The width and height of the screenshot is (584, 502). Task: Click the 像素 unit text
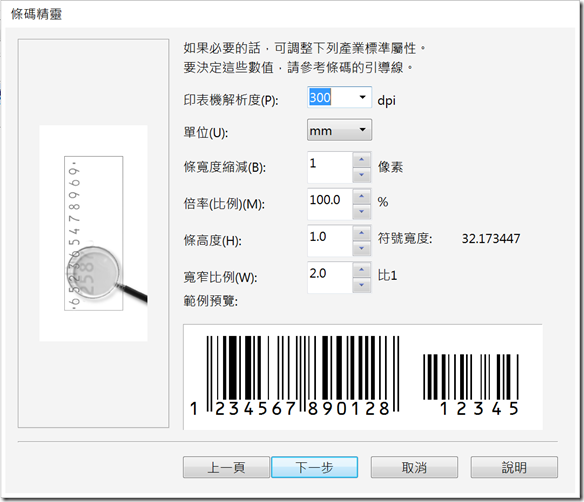click(390, 166)
